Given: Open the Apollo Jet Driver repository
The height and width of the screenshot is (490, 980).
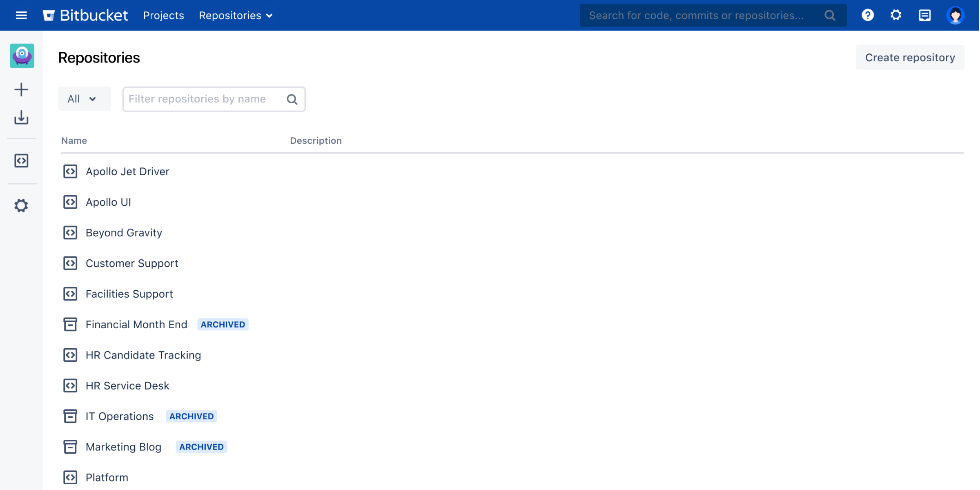Looking at the screenshot, I should tap(127, 171).
